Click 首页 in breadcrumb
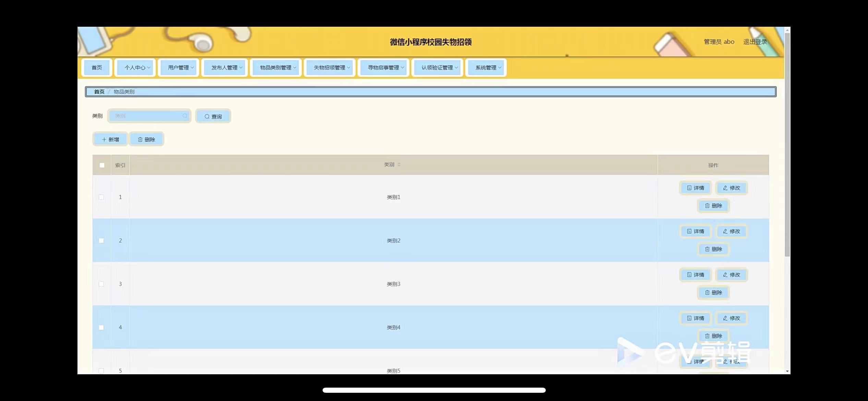The image size is (868, 401). click(99, 92)
